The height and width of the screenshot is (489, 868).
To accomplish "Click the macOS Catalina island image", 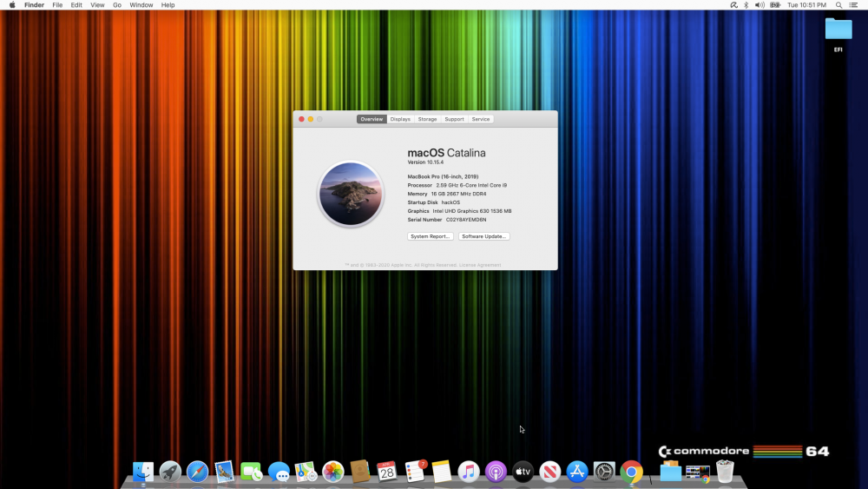I will point(351,194).
